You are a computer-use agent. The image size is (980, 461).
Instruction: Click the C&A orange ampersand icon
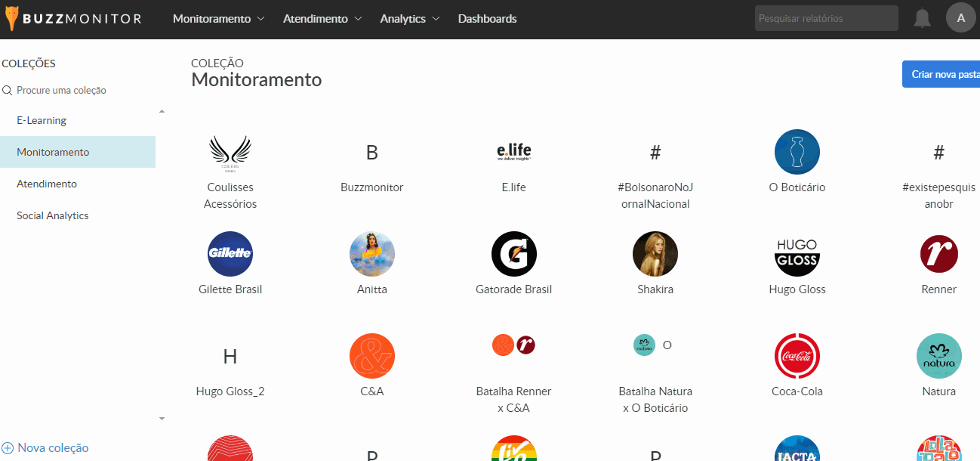(x=372, y=356)
